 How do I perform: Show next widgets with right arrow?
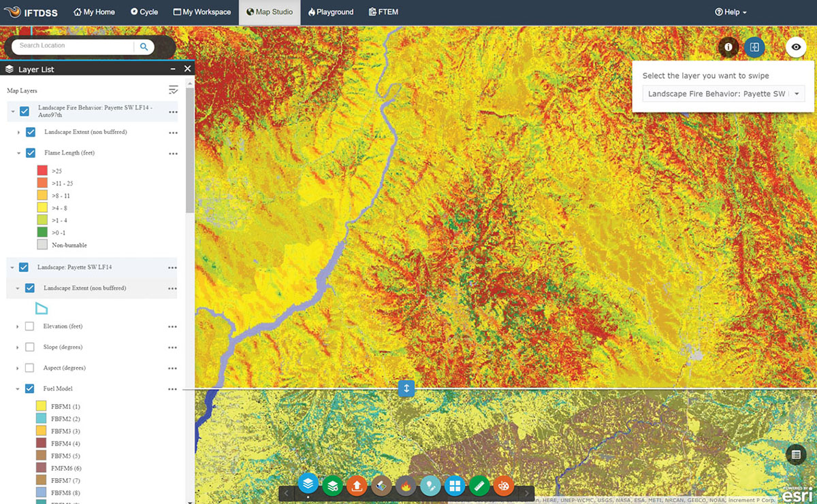point(526,492)
